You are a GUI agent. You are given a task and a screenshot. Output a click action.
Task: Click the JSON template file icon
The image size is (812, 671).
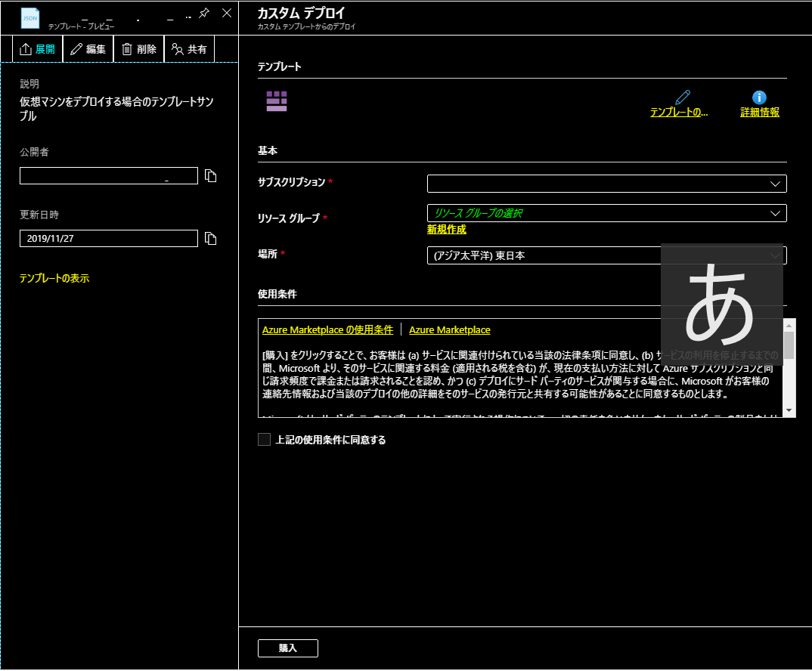coord(29,19)
